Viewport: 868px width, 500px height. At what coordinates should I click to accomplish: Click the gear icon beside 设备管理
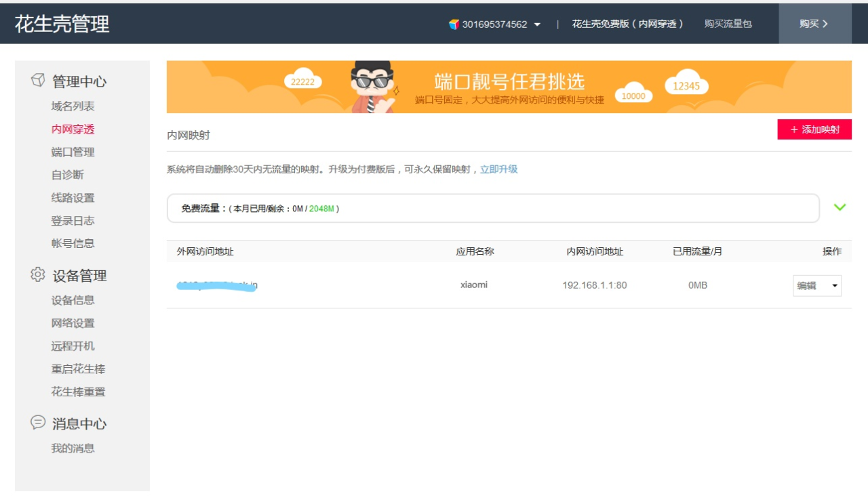coord(38,274)
